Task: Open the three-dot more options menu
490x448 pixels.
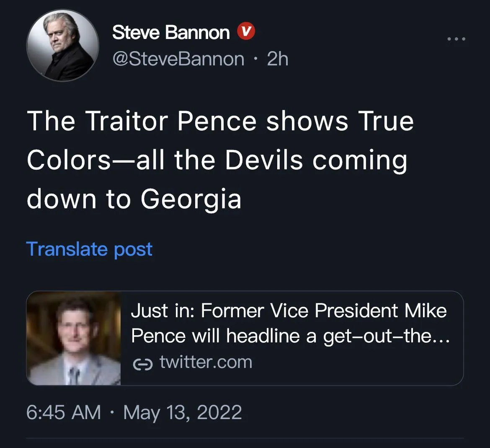Action: (x=456, y=39)
